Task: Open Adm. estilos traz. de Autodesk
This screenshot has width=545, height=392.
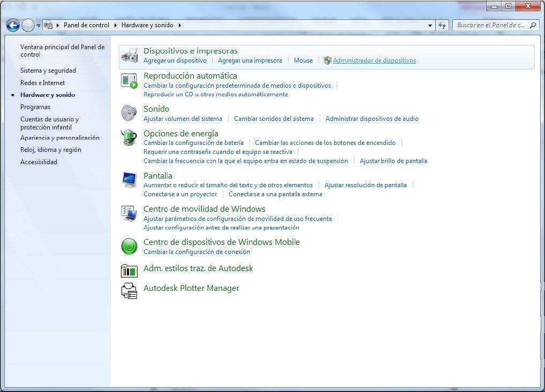Action: click(x=198, y=268)
